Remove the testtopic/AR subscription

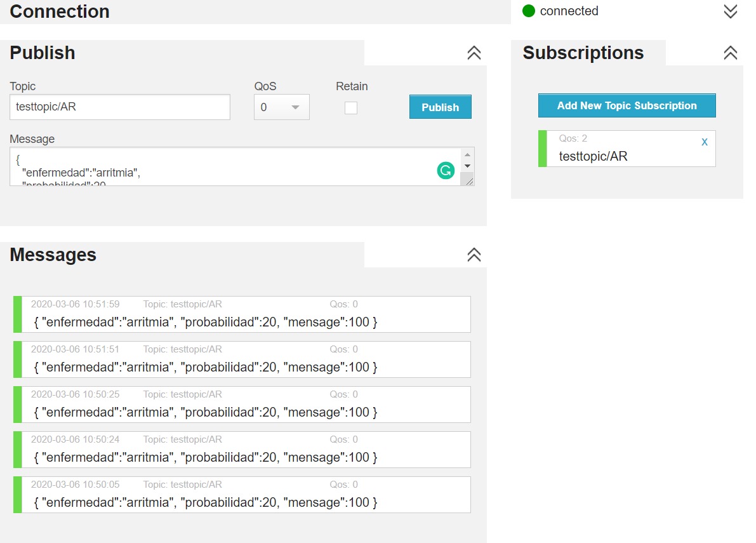coord(705,142)
